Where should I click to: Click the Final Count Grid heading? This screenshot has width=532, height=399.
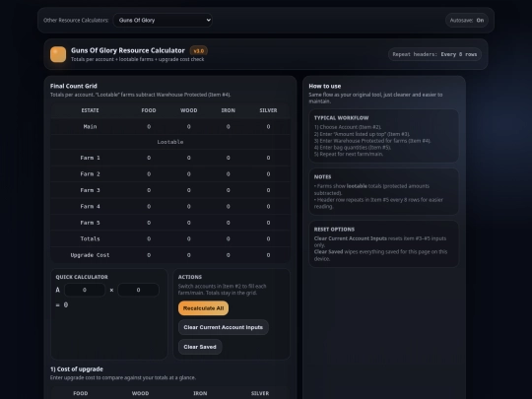pos(74,86)
